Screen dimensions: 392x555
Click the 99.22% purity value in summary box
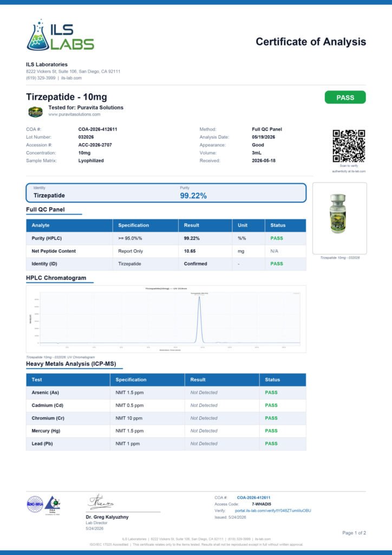point(193,196)
